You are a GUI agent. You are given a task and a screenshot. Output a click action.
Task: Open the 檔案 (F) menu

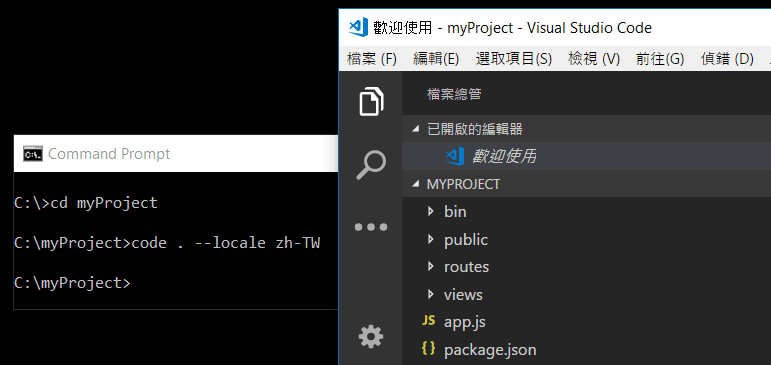(x=372, y=59)
